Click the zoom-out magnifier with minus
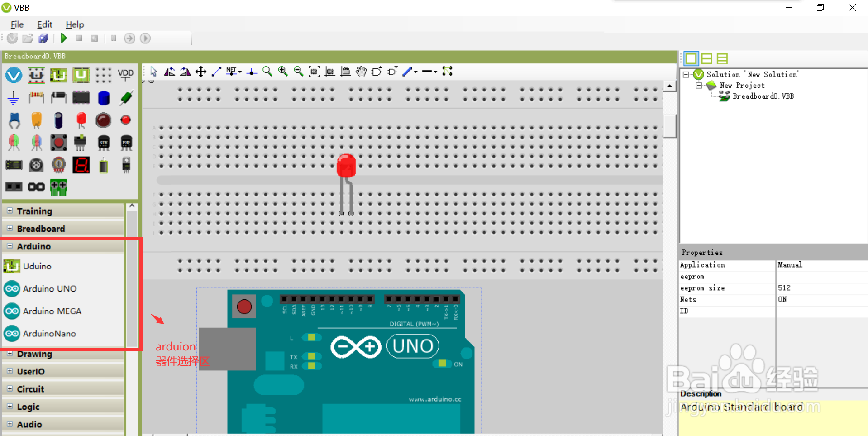The width and height of the screenshot is (868, 436). coord(298,72)
